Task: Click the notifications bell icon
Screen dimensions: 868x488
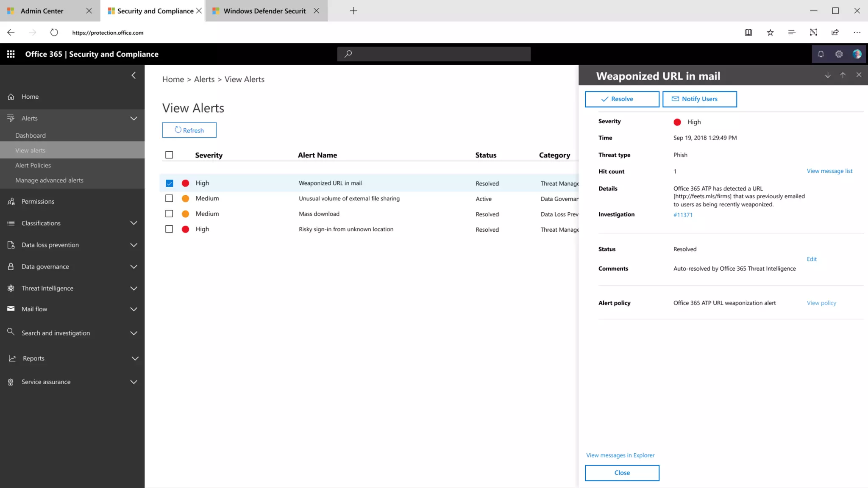Action: (821, 54)
